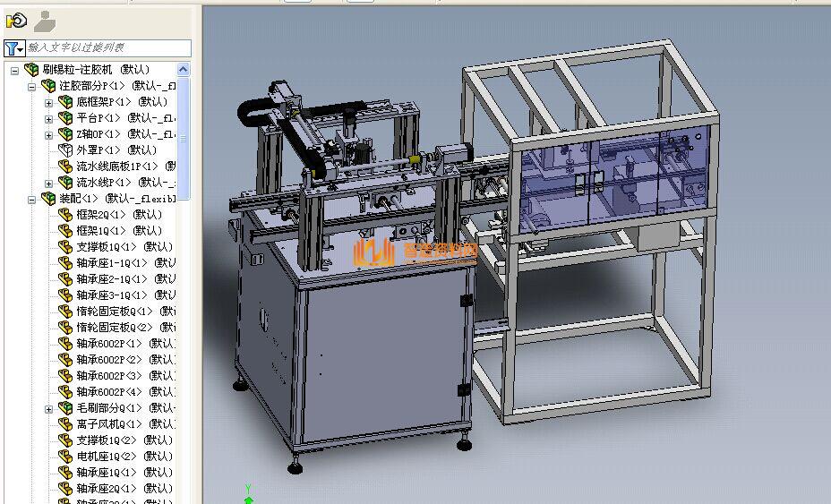Collapse the root 刷锡粒-注胶机 assembly node
Viewport: 831px width, 504px height.
pyautogui.click(x=15, y=70)
